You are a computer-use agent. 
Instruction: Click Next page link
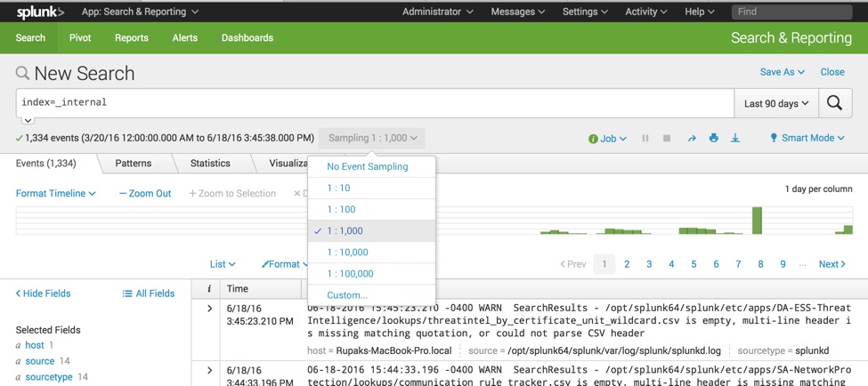coord(832,264)
